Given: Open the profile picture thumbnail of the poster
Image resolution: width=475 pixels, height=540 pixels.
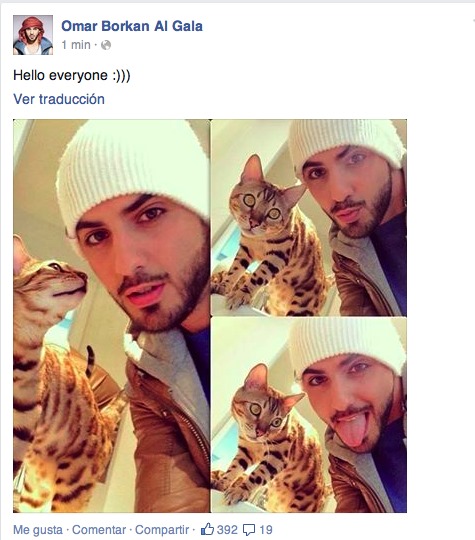Looking at the screenshot, I should point(33,35).
